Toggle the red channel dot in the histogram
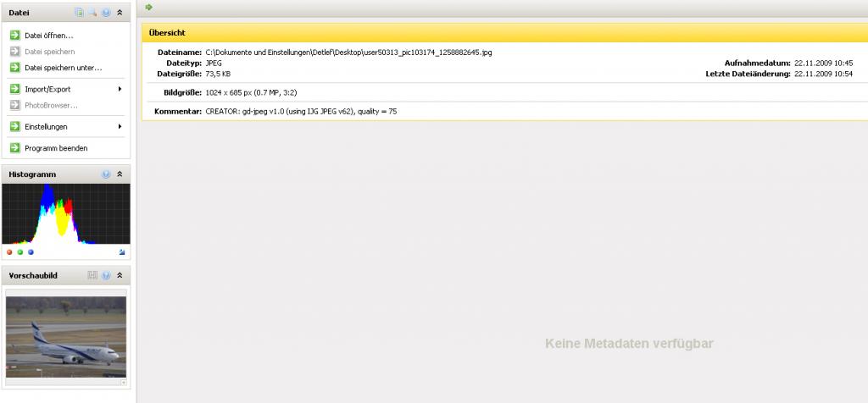This screenshot has height=403, width=868. click(x=9, y=252)
